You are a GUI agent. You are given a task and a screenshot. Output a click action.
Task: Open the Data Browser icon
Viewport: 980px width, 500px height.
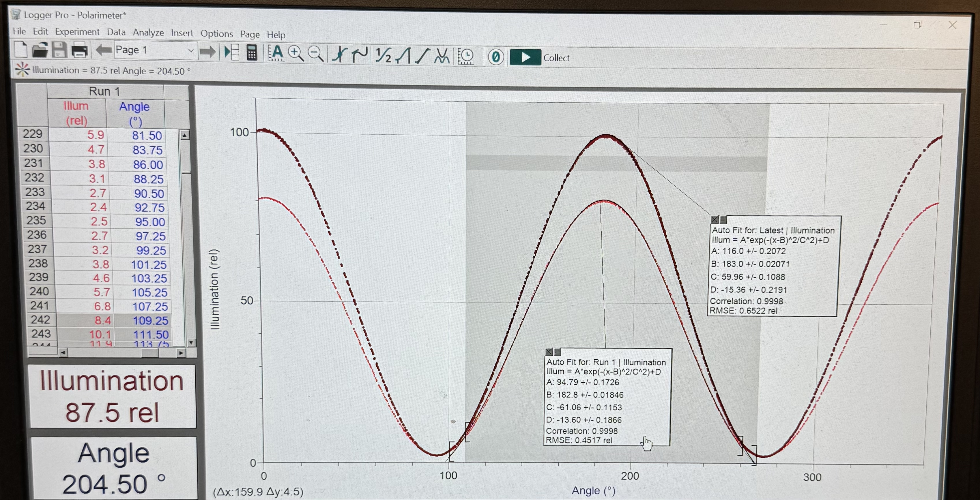[231, 52]
